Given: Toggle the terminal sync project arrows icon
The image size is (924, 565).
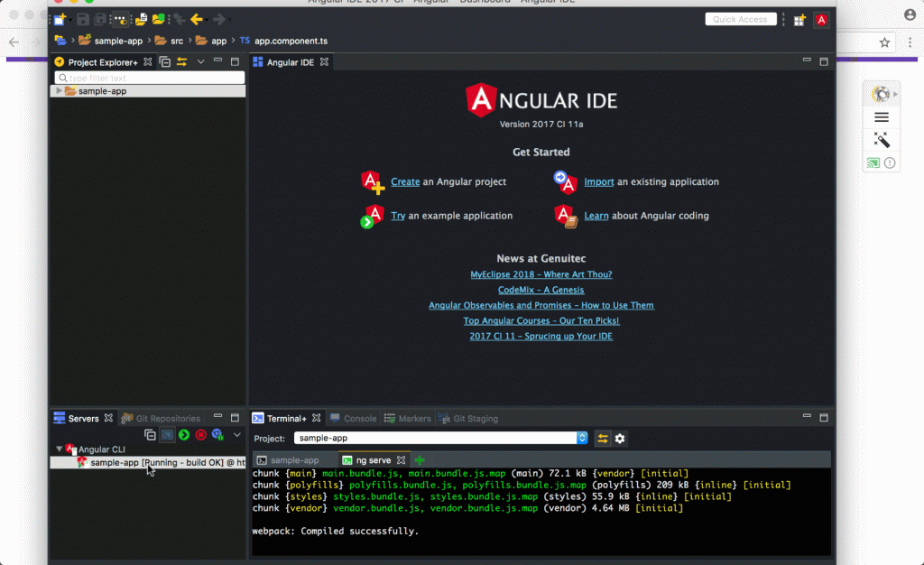Looking at the screenshot, I should [x=602, y=439].
